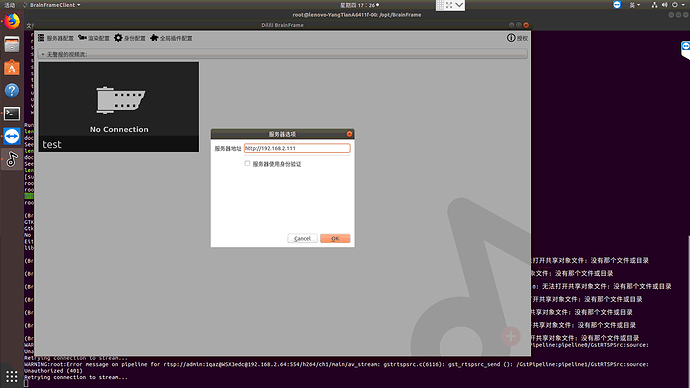Image resolution: width=690 pixels, height=388 pixels.
Task: Open the Terminal icon in the dock
Action: tap(12, 113)
